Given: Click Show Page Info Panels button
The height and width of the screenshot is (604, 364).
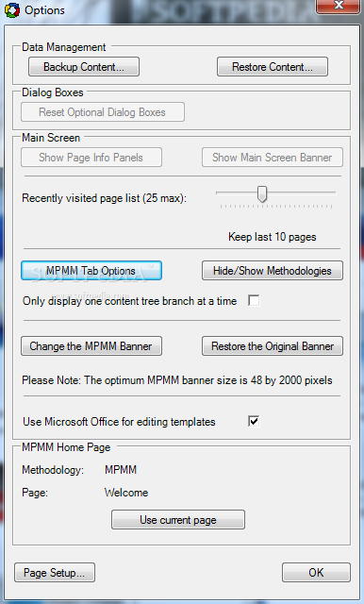Looking at the screenshot, I should point(91,158).
